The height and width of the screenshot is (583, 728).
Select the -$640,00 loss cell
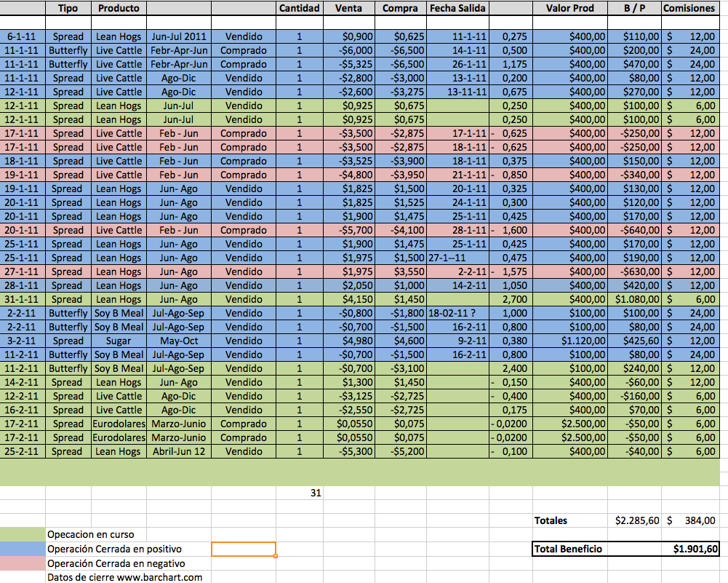pos(634,231)
